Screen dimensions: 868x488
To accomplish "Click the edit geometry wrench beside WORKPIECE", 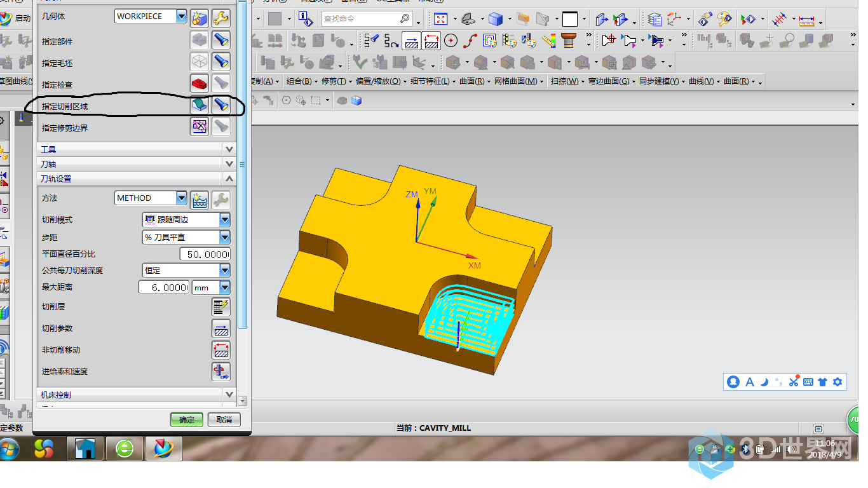I will (220, 18).
